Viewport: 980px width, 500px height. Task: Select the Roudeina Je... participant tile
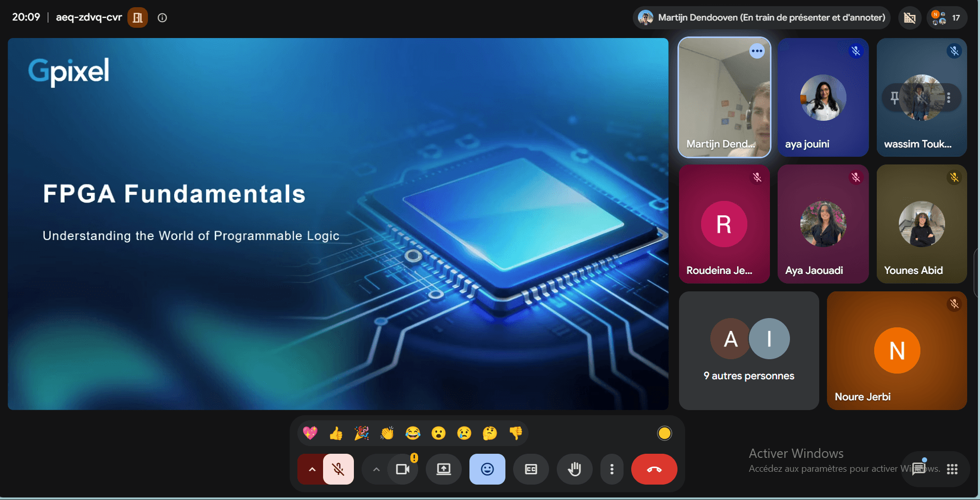(724, 224)
